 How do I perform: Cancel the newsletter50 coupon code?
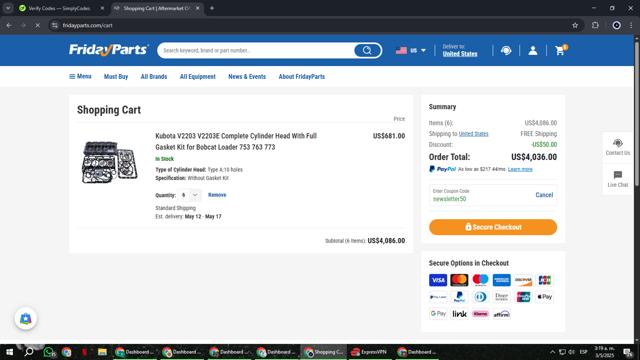pyautogui.click(x=544, y=195)
